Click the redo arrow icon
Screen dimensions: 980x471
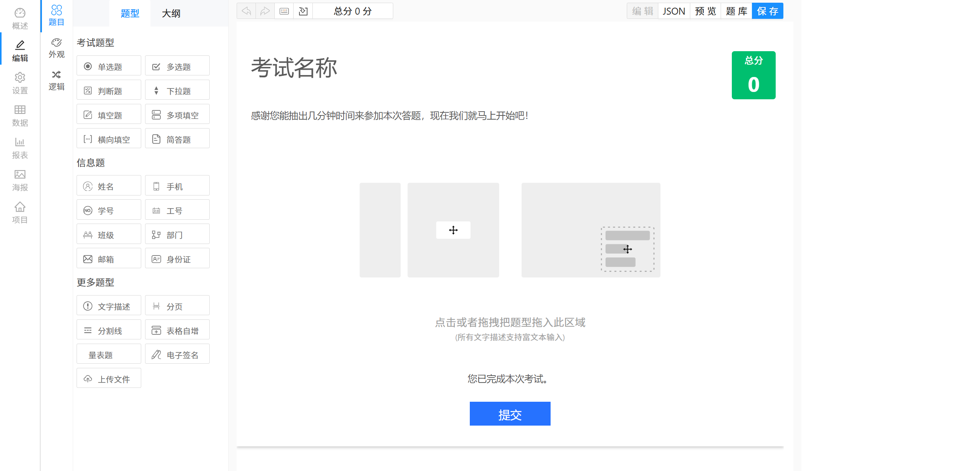265,11
